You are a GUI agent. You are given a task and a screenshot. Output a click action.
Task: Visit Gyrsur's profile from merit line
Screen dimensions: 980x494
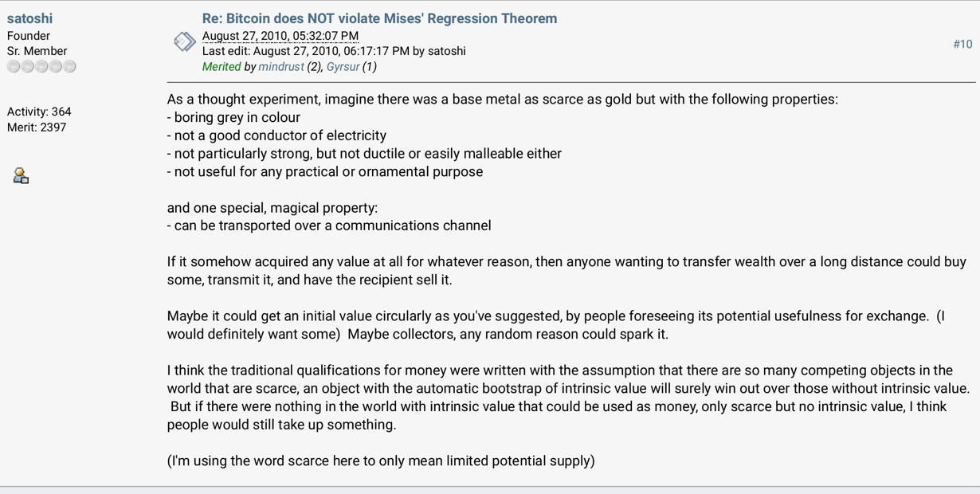click(343, 67)
